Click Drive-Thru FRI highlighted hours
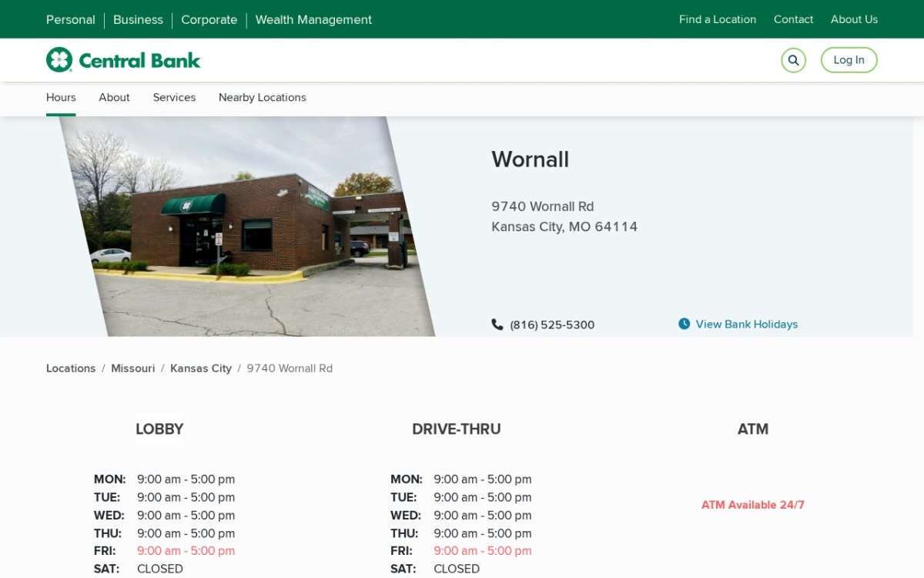 (x=483, y=551)
